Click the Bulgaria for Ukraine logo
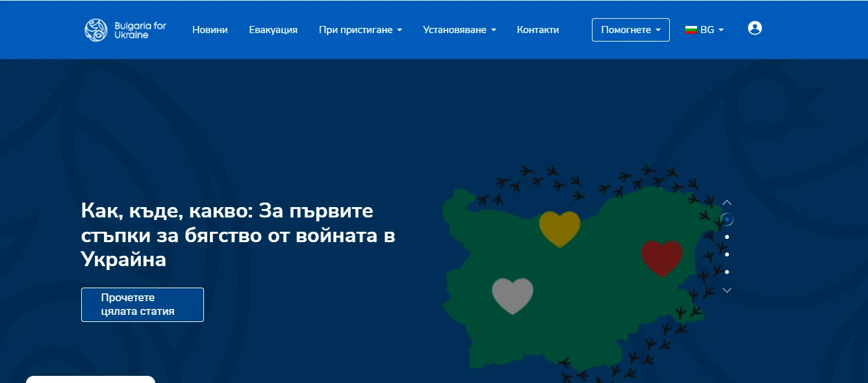The width and height of the screenshot is (868, 383). click(x=125, y=30)
